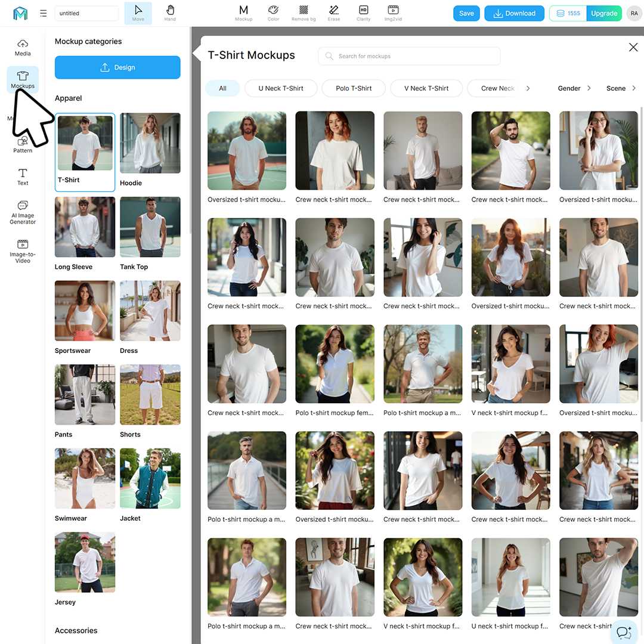Click the Upgrade button
Viewport: 644px width, 644px height.
tap(603, 13)
